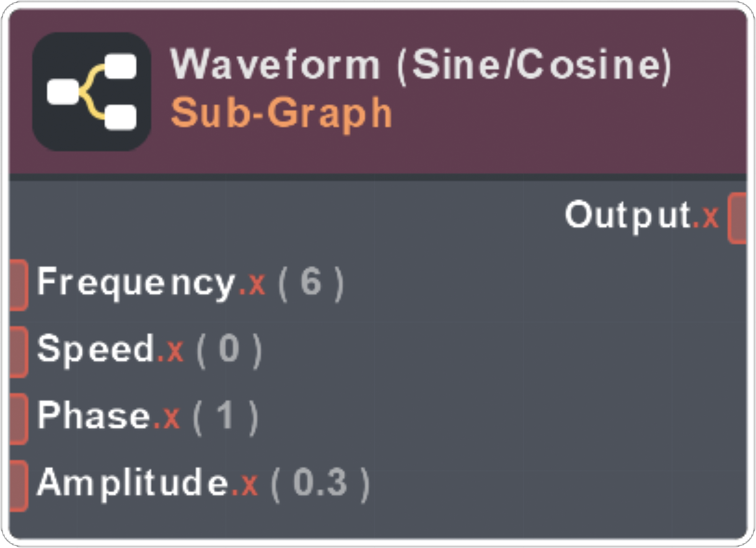Click the orange Sub-Graph subtitle text
The image size is (756, 548).
[x=281, y=113]
